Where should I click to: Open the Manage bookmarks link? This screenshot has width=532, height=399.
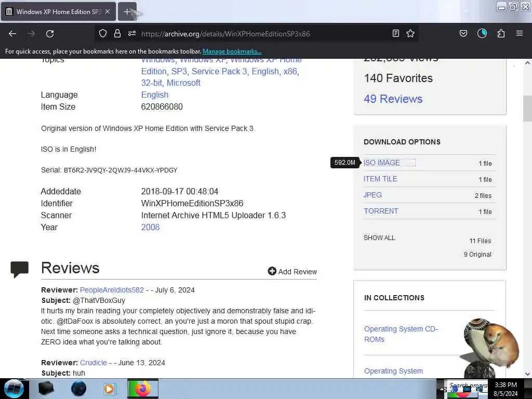pyautogui.click(x=232, y=51)
